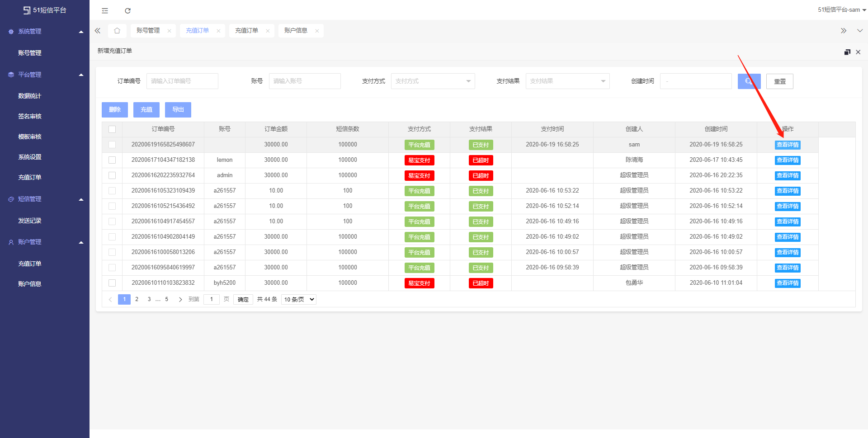Go to page 2
868x438 pixels.
tap(137, 299)
